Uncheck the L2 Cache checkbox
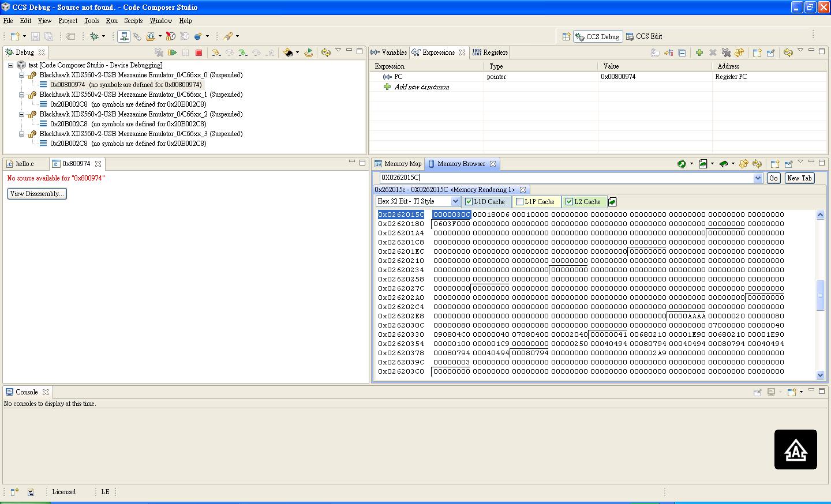 click(x=569, y=202)
